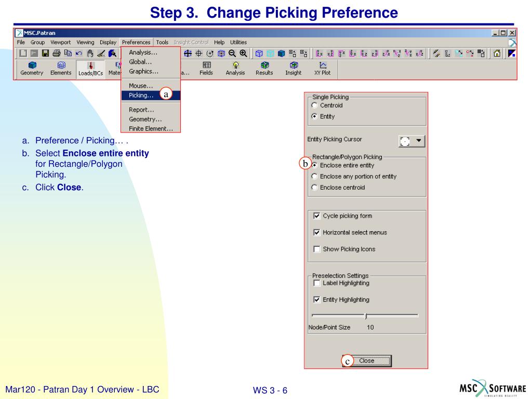This screenshot has height=399, width=532.
Task: Enable Label Highlighting checkbox
Action: tap(316, 283)
